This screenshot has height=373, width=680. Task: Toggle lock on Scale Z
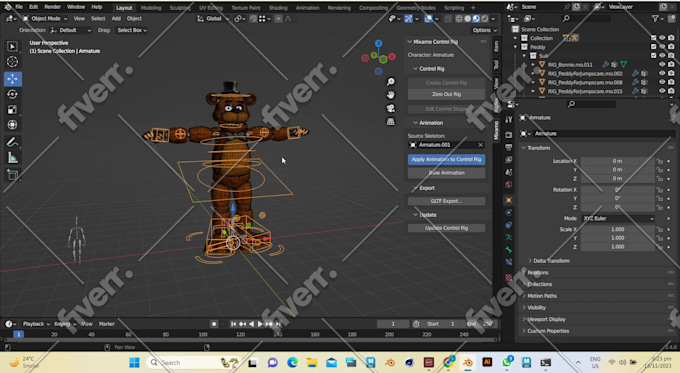(660, 247)
